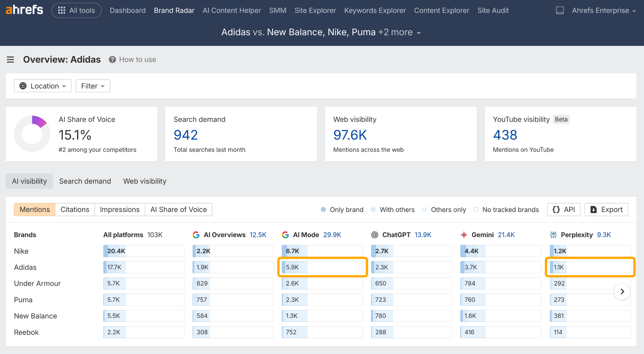
Task: Click the Beta badge on YouTube visibility
Action: [561, 119]
